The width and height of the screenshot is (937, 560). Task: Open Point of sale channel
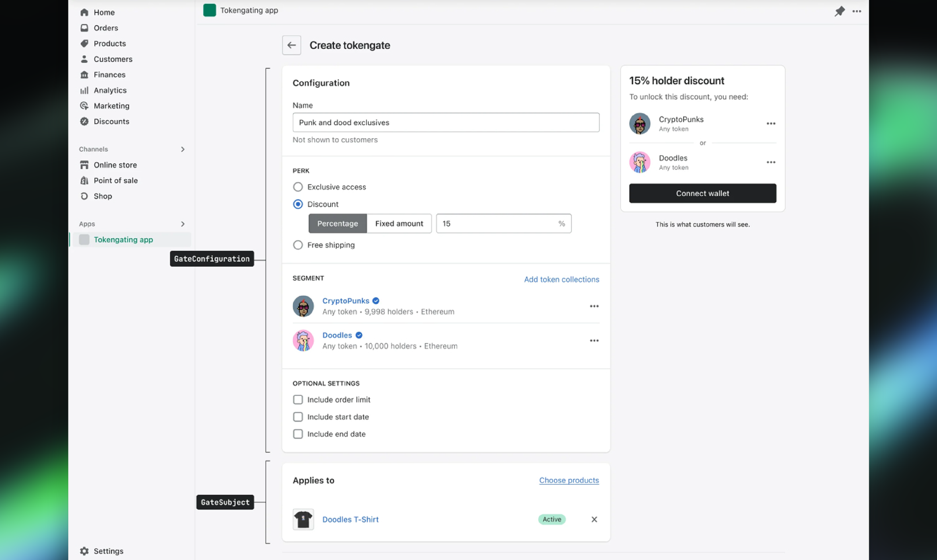(116, 180)
